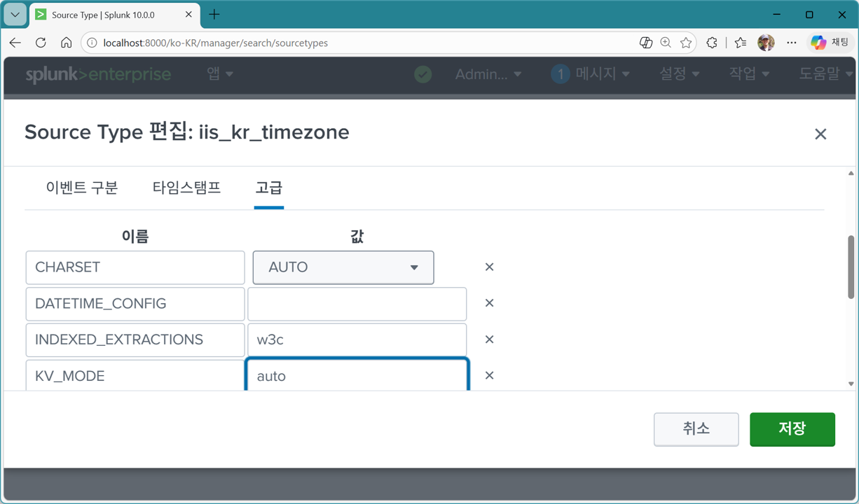Click the 저장 save button

(792, 429)
